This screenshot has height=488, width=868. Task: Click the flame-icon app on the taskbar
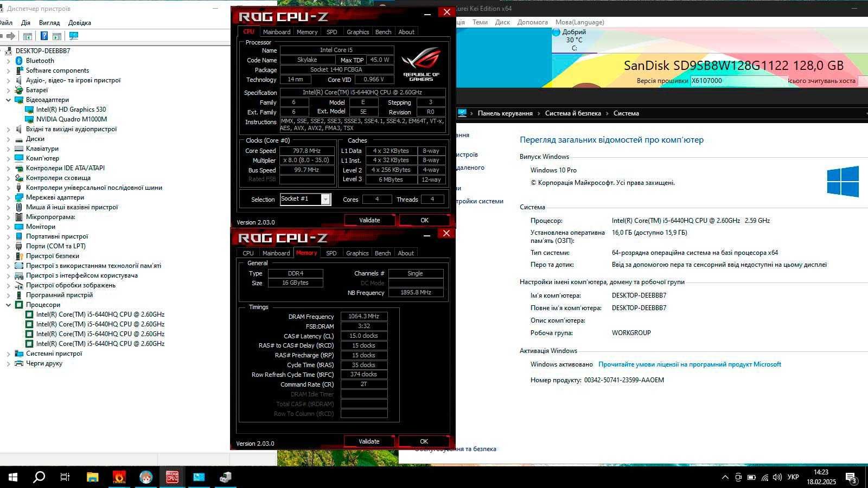119,477
